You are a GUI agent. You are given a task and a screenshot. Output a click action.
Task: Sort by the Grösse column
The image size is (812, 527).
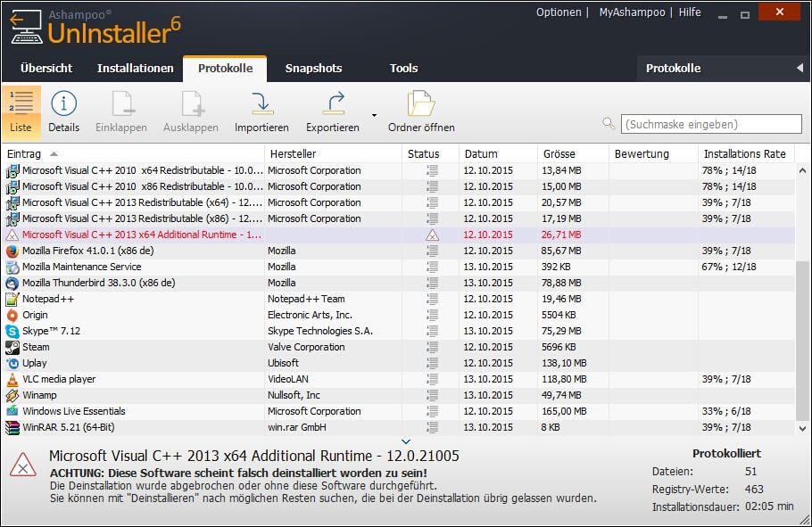click(x=573, y=153)
